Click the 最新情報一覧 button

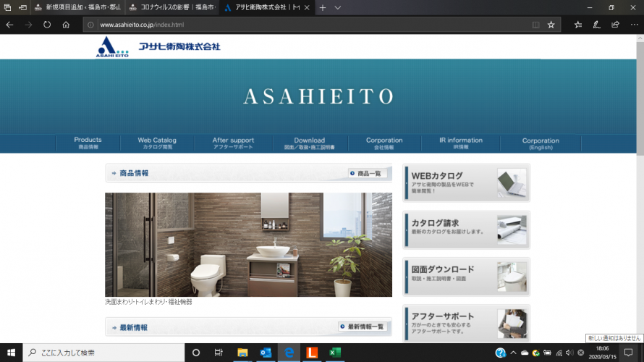[x=363, y=327]
